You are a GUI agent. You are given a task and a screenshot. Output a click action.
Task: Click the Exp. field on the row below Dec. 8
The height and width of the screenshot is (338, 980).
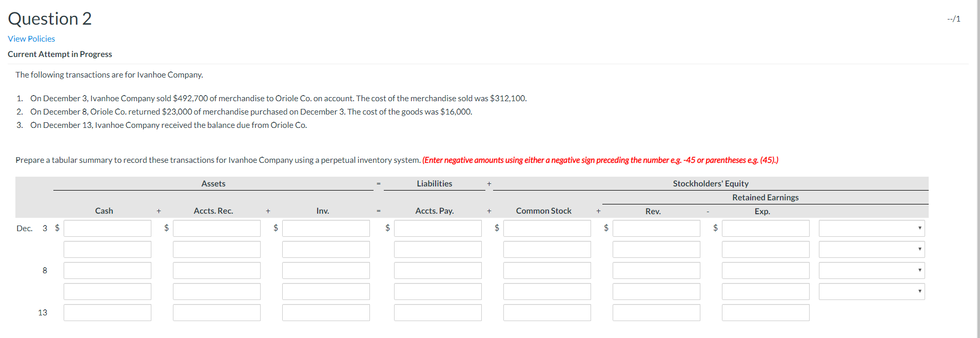click(x=766, y=291)
